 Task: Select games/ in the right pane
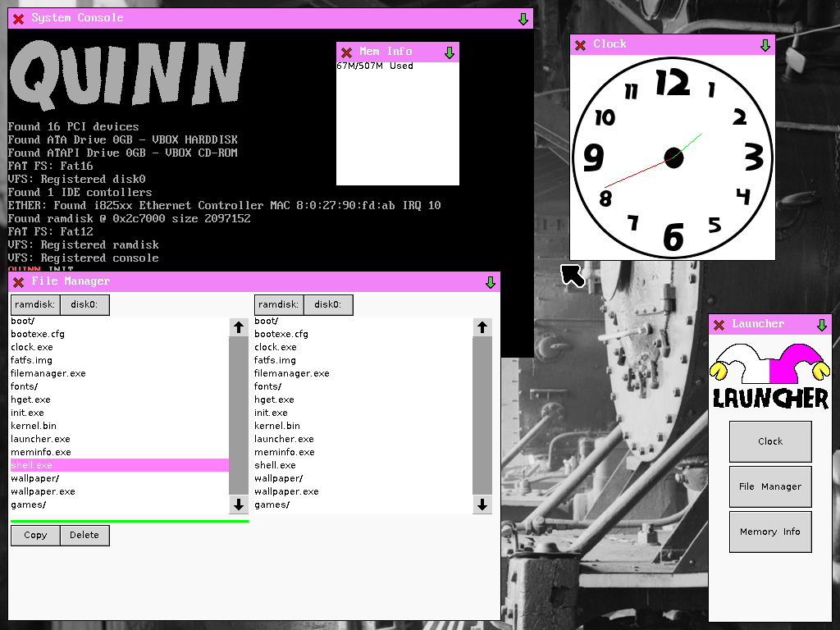(363, 504)
